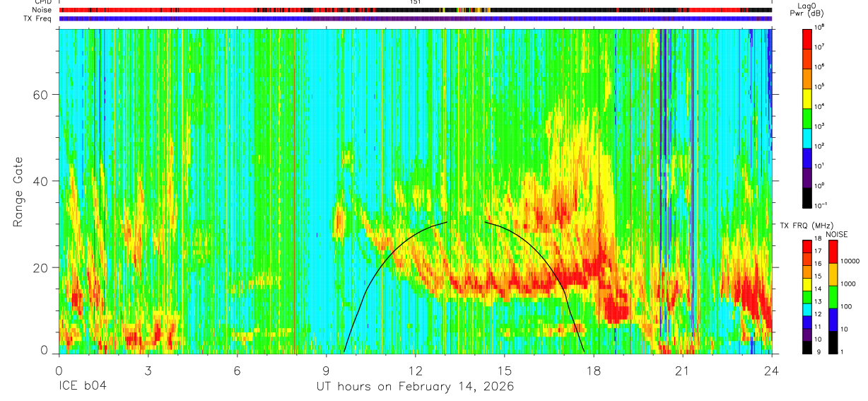Click the '40' tick on the Range Gate axis
Image resolution: width=868 pixels, height=401 pixels.
(41, 181)
